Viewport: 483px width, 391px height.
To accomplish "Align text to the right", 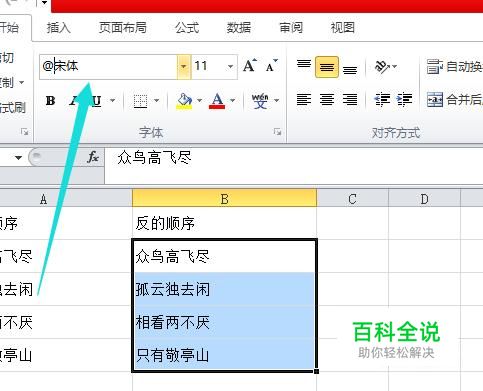I will coord(350,99).
